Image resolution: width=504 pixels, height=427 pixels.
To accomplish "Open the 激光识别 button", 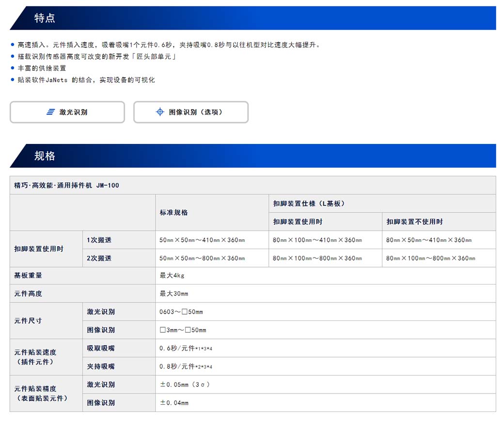I will pos(67,112).
